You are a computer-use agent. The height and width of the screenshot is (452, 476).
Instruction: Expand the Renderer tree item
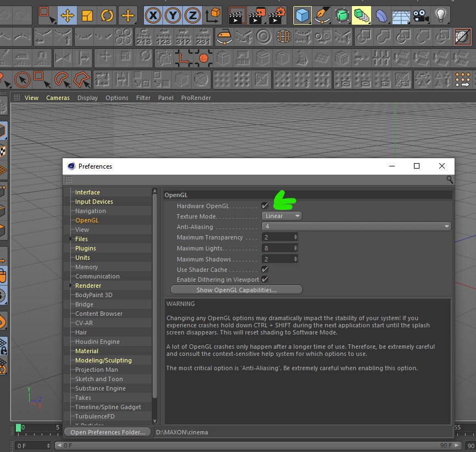tap(71, 286)
